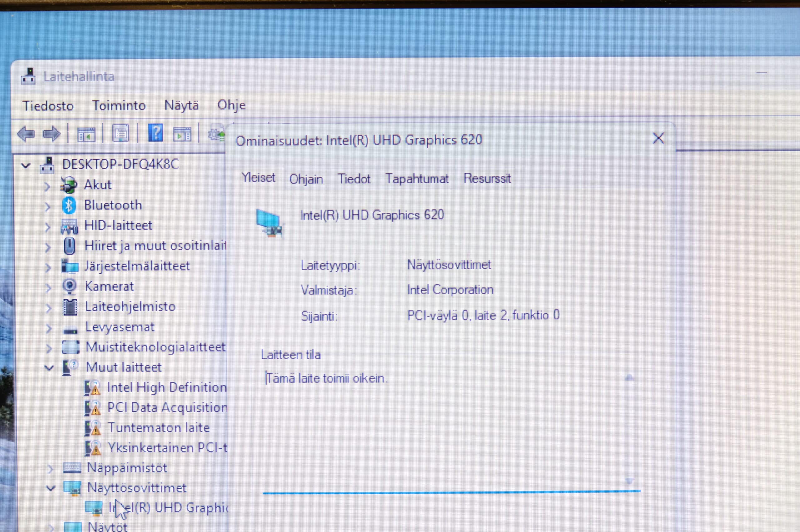Click the DESKTOP-DFQ4K8C computer icon
The height and width of the screenshot is (532, 800).
(x=47, y=165)
